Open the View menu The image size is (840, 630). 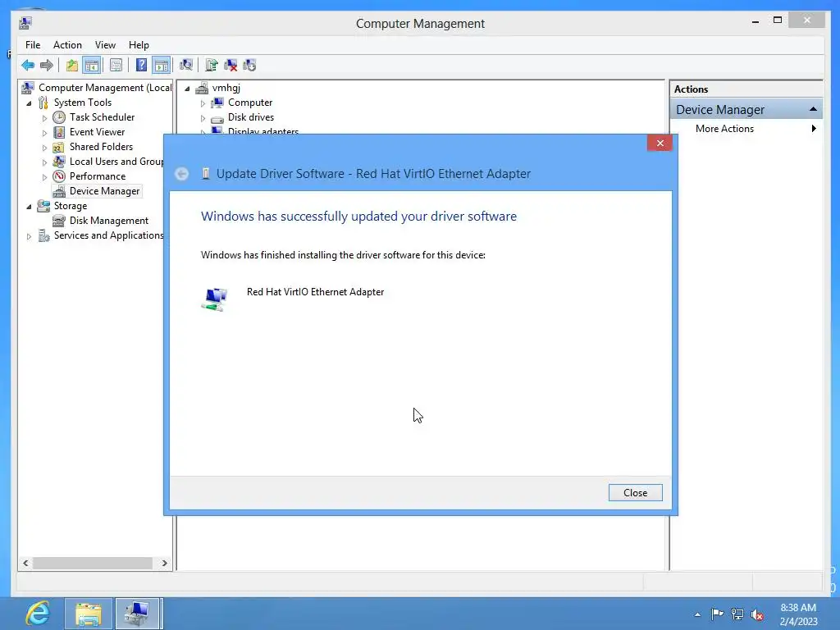click(x=105, y=45)
